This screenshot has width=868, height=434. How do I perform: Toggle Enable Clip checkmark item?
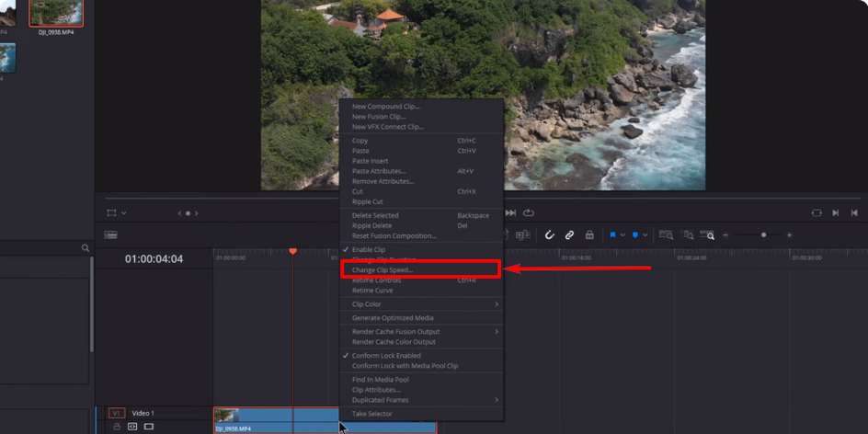point(421,250)
